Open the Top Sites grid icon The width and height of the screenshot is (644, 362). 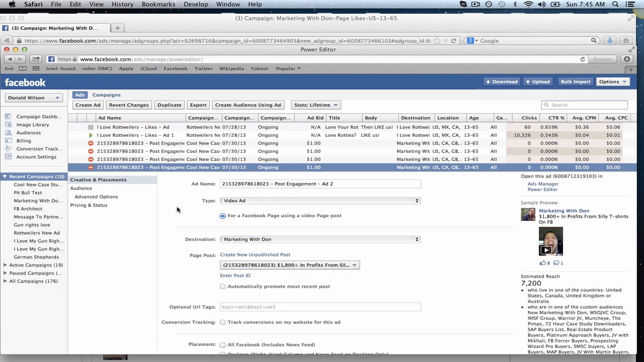(x=36, y=69)
